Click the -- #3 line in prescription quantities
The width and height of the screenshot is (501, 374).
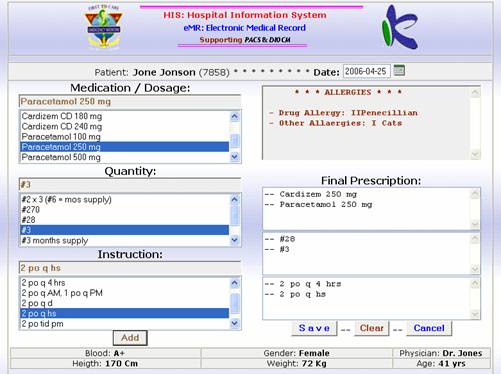[x=277, y=249]
